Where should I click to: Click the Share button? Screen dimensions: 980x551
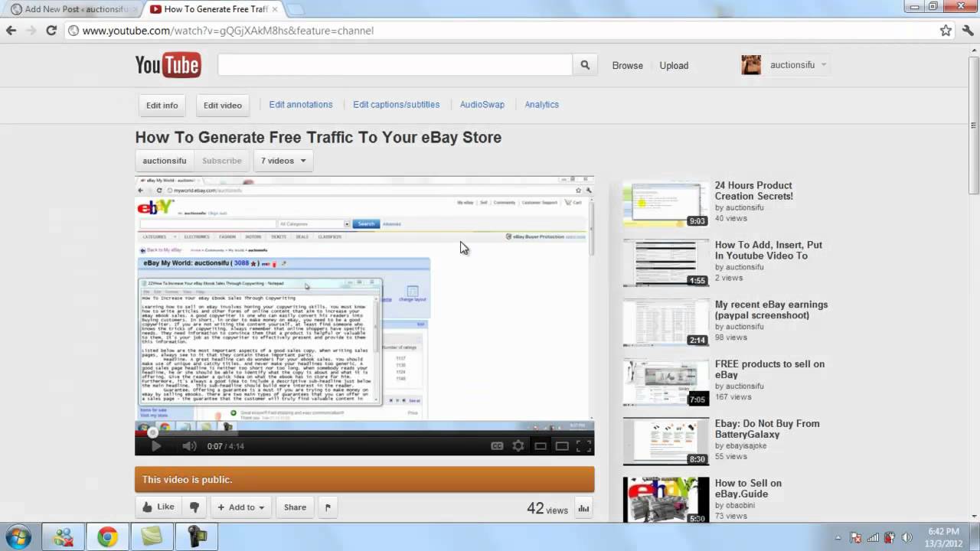(295, 507)
